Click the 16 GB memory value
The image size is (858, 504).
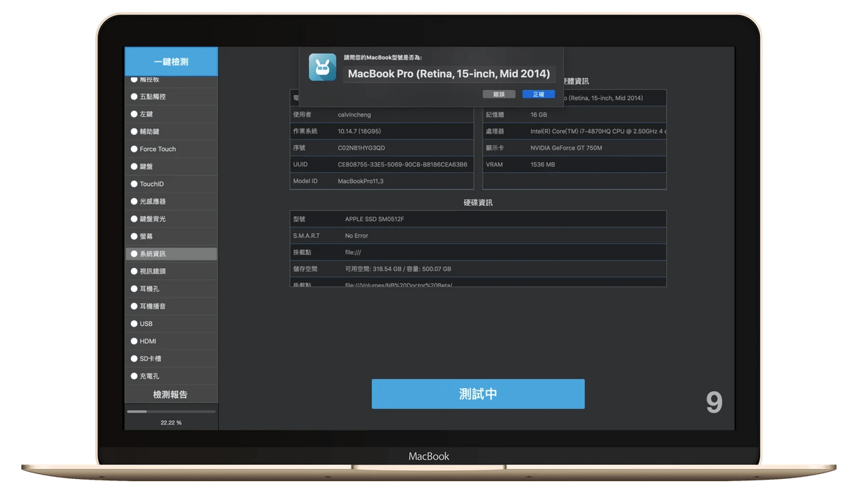[x=538, y=114]
